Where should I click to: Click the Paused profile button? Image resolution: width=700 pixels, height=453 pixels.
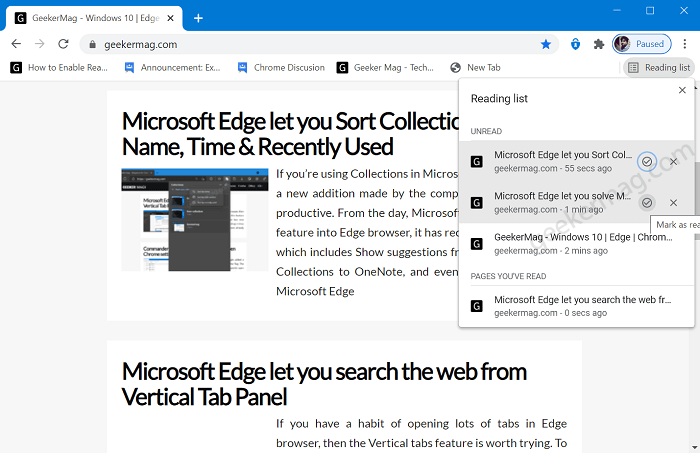coord(642,44)
